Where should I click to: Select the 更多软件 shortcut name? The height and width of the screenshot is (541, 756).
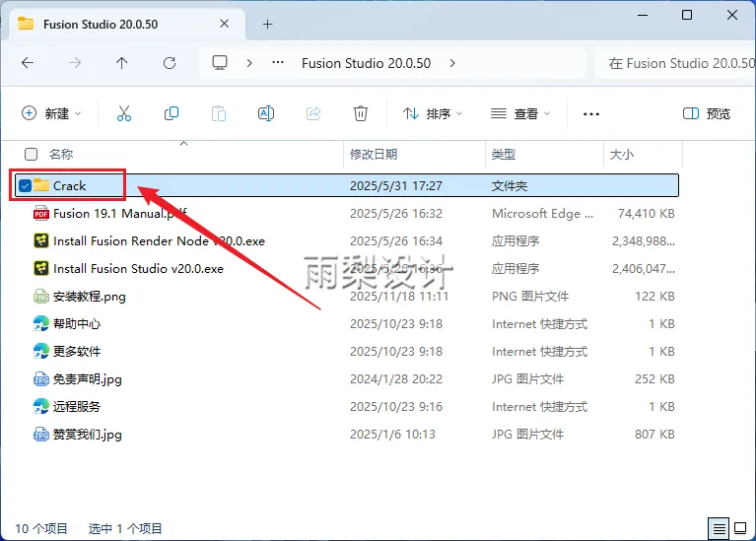pos(77,352)
